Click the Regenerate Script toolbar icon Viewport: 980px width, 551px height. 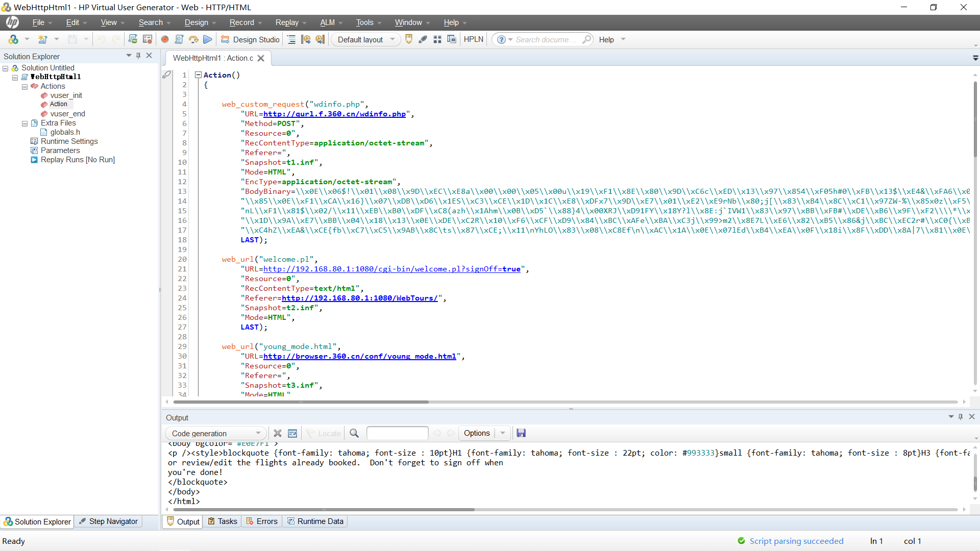tap(133, 39)
